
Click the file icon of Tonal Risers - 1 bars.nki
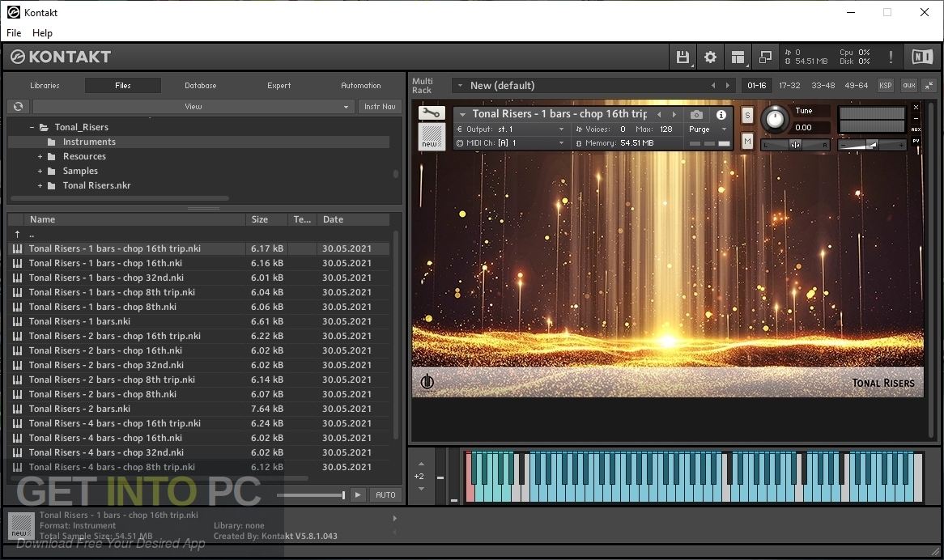(x=18, y=321)
